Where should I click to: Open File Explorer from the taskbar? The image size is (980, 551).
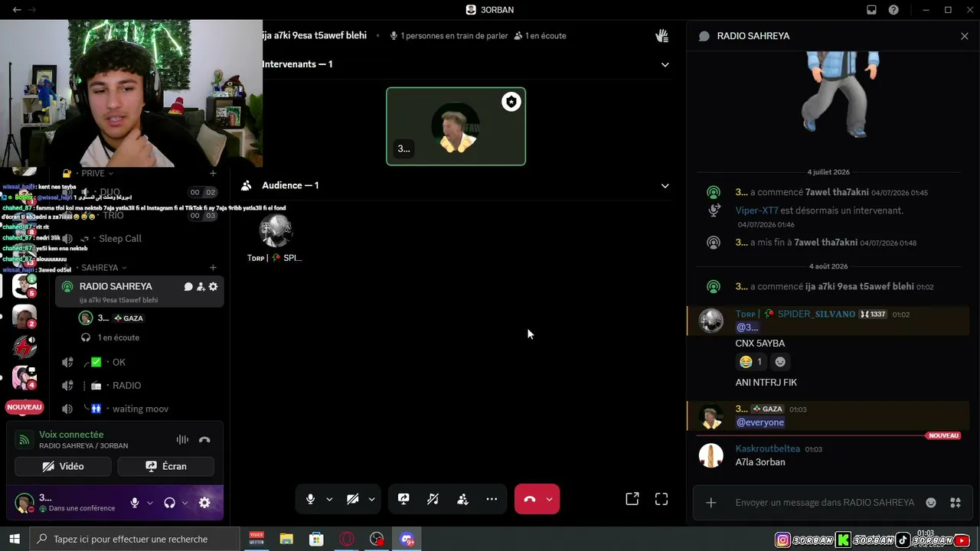286,539
